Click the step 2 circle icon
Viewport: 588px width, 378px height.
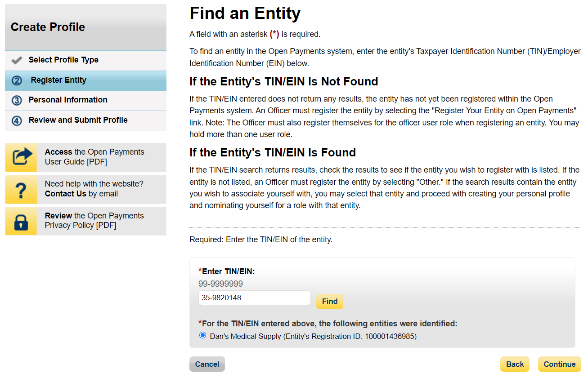pos(17,80)
